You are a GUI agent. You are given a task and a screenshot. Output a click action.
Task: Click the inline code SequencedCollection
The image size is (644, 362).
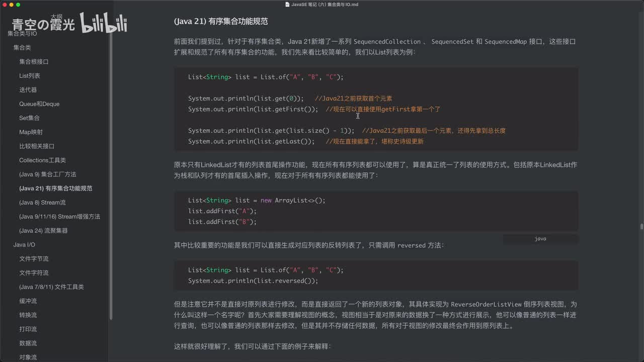(387, 42)
